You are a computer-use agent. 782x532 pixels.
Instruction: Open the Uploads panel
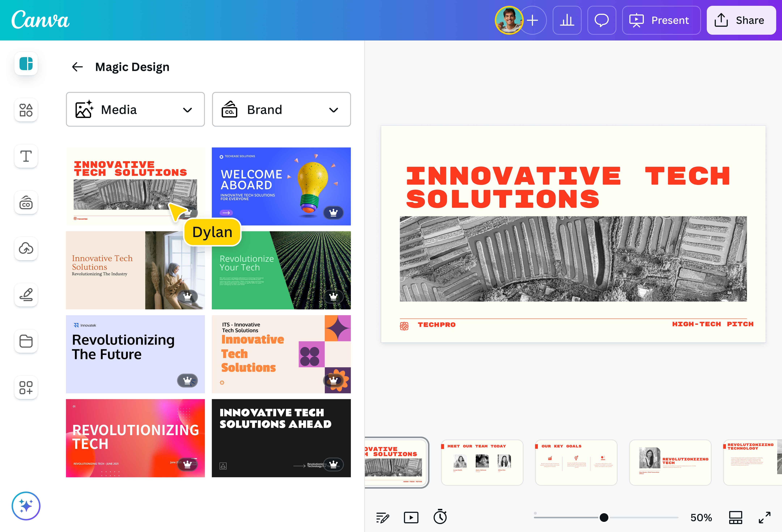[26, 248]
